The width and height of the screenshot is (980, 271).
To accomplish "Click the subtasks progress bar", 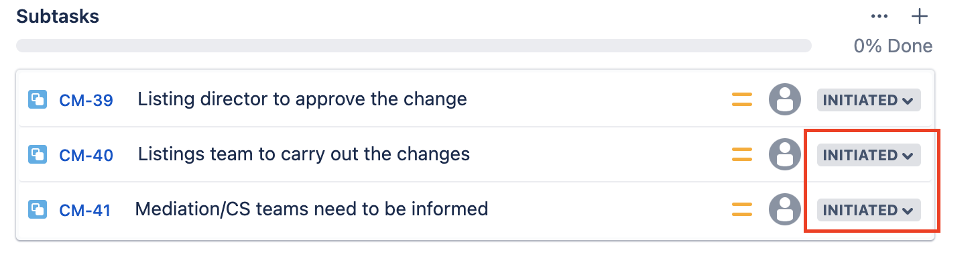I will coord(414,46).
